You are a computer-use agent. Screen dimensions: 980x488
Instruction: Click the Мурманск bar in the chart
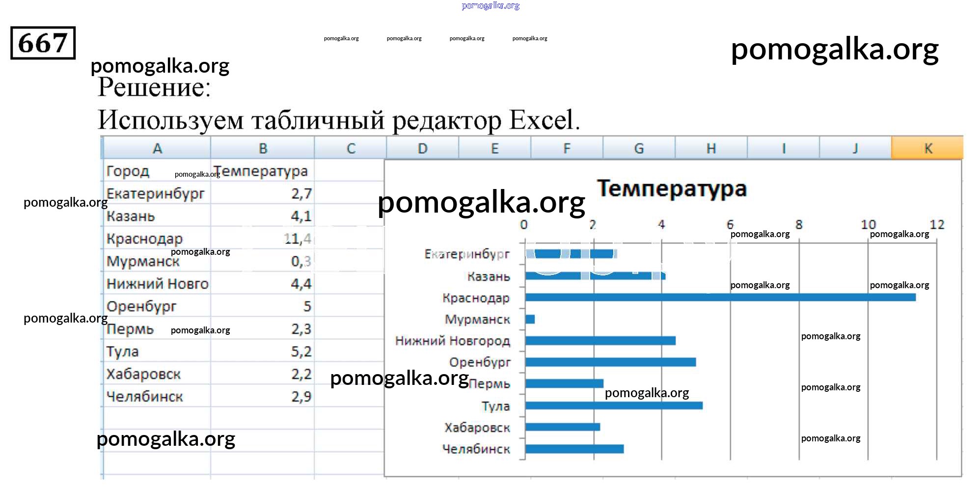(530, 320)
